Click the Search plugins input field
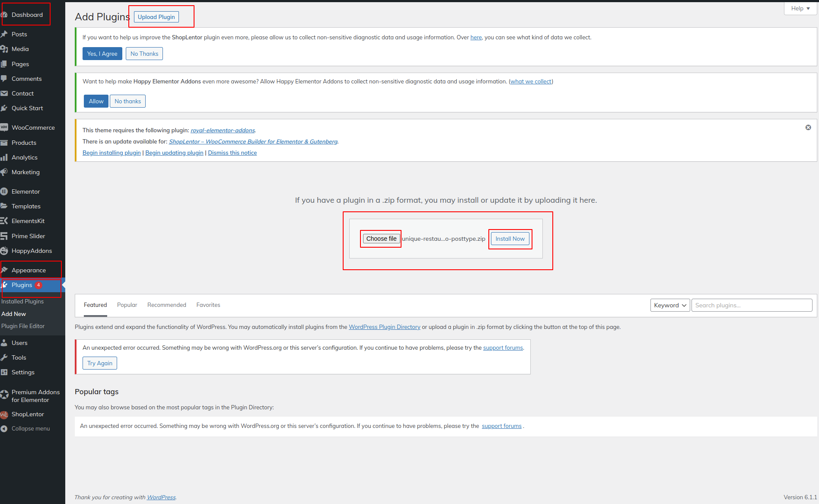This screenshot has height=504, width=819. coord(751,305)
